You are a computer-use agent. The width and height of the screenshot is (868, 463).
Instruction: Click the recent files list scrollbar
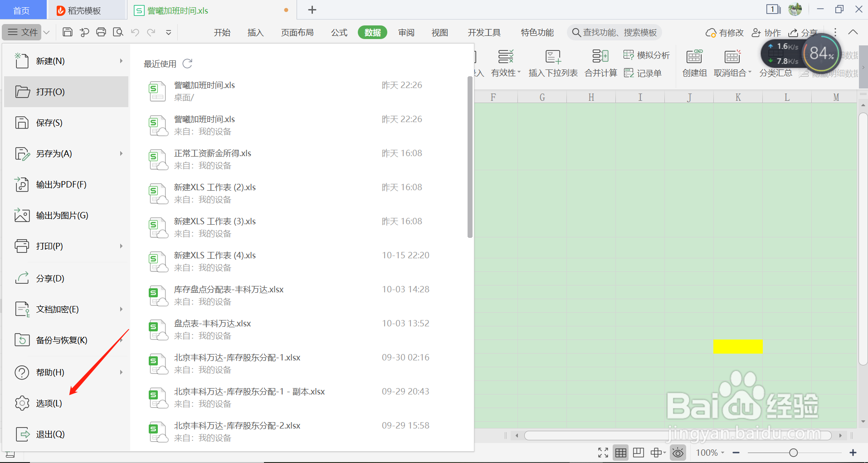(470, 157)
